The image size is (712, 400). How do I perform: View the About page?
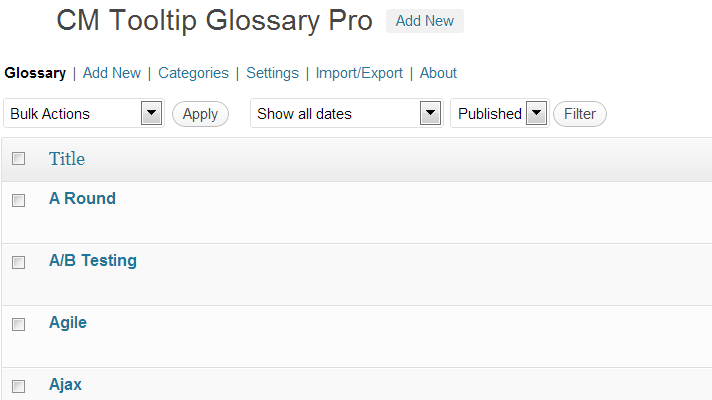click(x=438, y=73)
